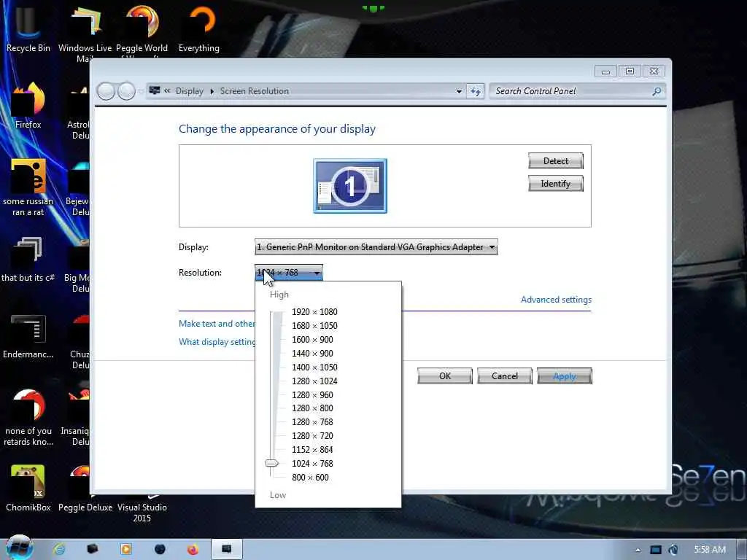
Task: Open Firefox from the taskbar
Action: pyautogui.click(x=193, y=550)
